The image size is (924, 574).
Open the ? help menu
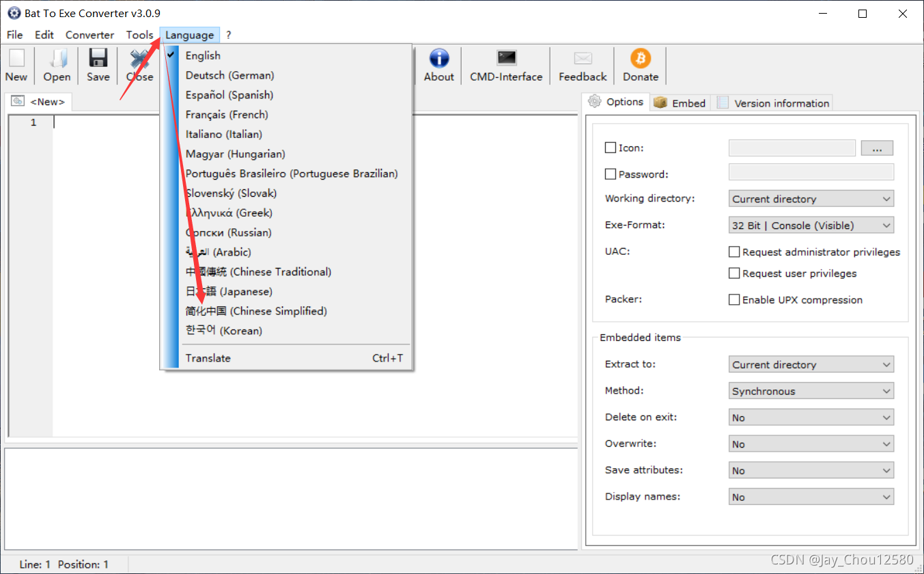[229, 35]
